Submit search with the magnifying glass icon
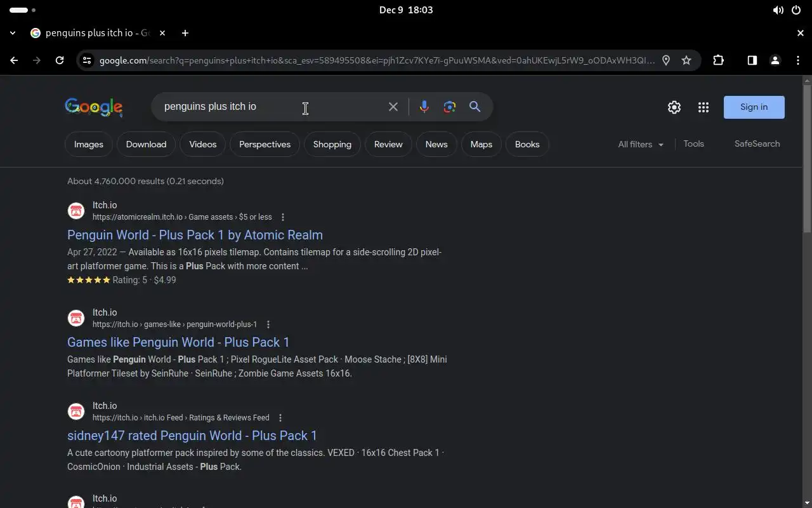This screenshot has height=508, width=812. click(x=475, y=107)
